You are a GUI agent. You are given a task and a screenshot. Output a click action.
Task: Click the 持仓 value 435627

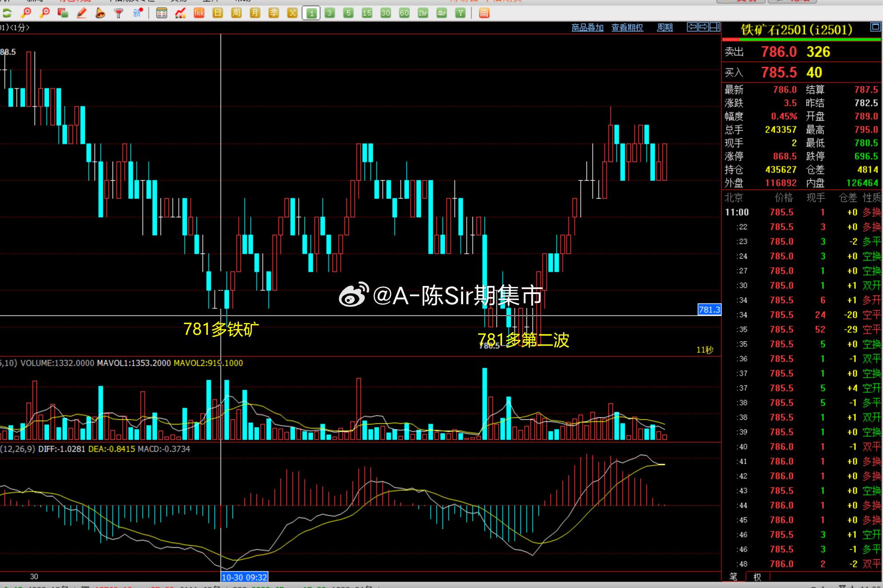tap(781, 170)
